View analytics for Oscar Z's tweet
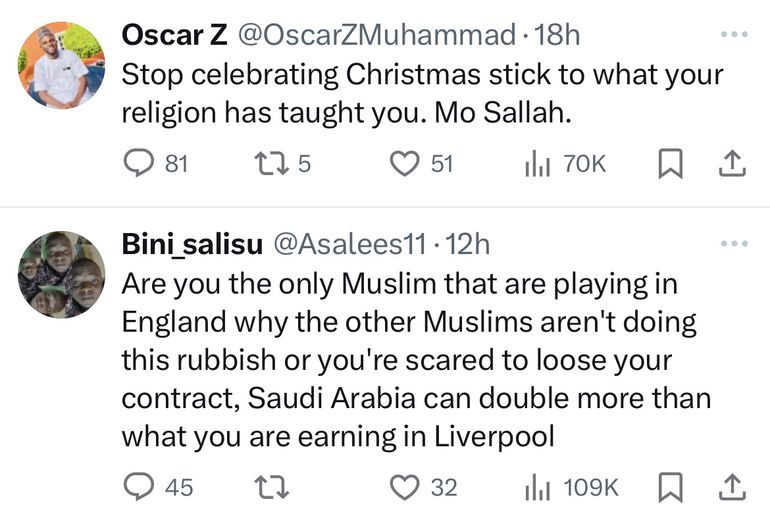Image resolution: width=770 pixels, height=520 pixels. [535, 163]
